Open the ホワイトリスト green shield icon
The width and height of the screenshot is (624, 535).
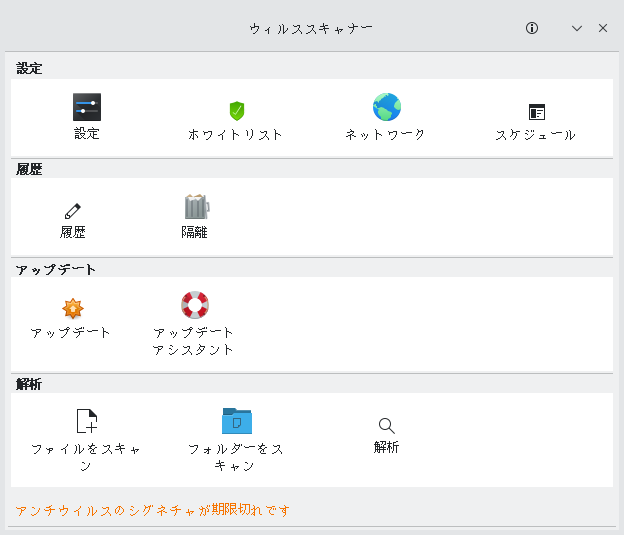click(237, 111)
